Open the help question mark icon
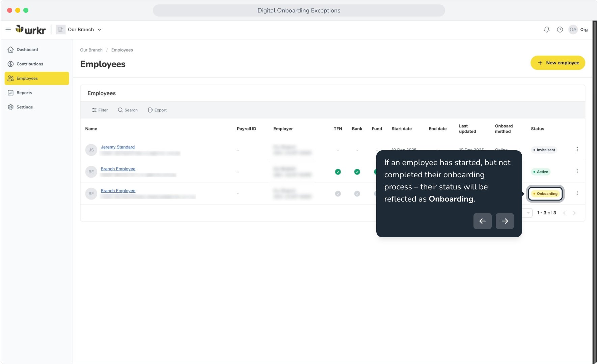The width and height of the screenshot is (598, 364). 560,30
